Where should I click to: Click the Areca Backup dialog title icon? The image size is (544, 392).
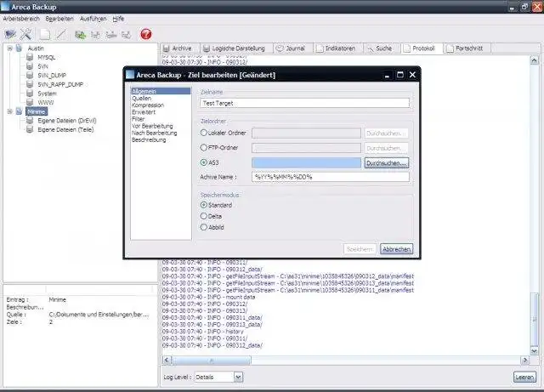[x=130, y=75]
